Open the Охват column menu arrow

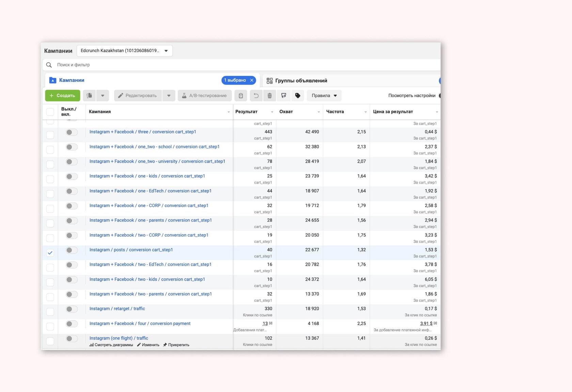319,112
